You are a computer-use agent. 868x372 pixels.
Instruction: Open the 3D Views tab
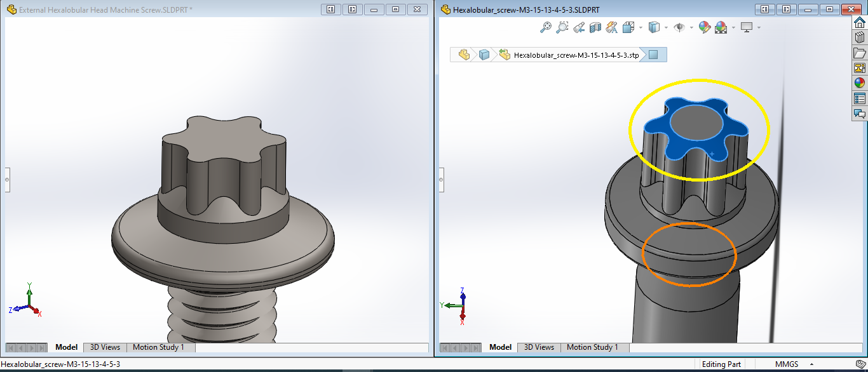[x=539, y=347]
